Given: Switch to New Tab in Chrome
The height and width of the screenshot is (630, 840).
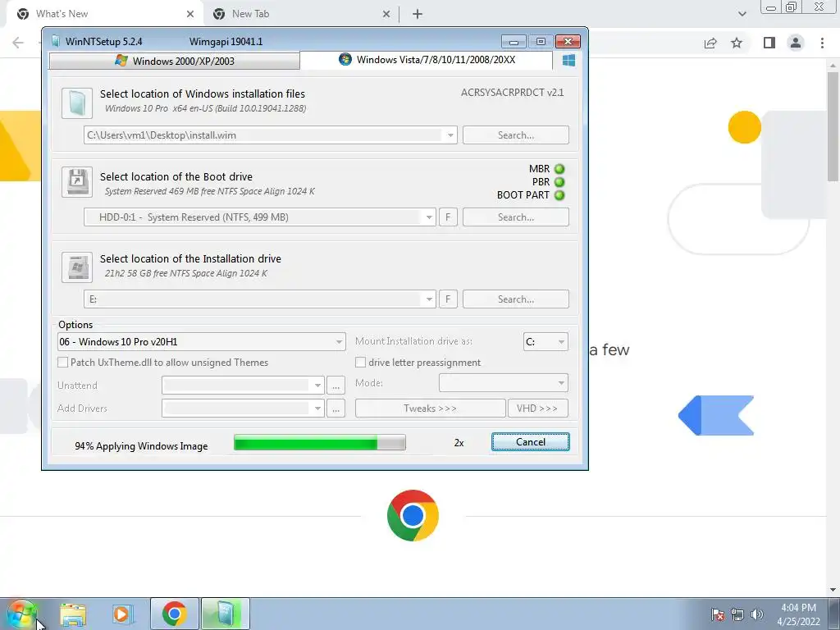Looking at the screenshot, I should pyautogui.click(x=301, y=14).
